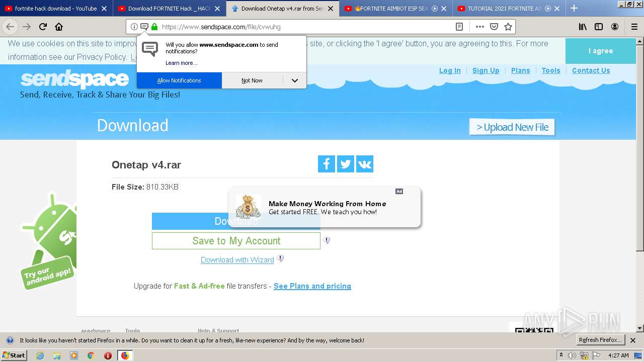Toggle reader view in the address bar
The width and height of the screenshot is (644, 362).
point(459,27)
